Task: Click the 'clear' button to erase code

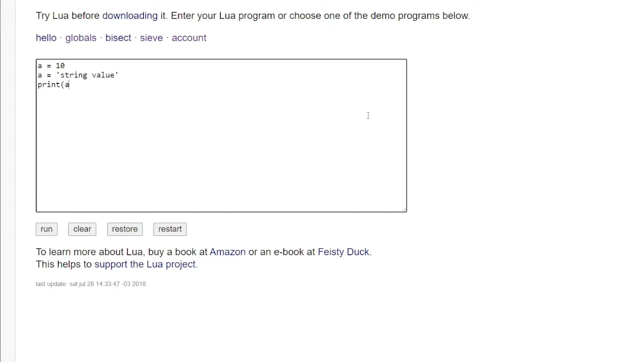Action: (x=82, y=229)
